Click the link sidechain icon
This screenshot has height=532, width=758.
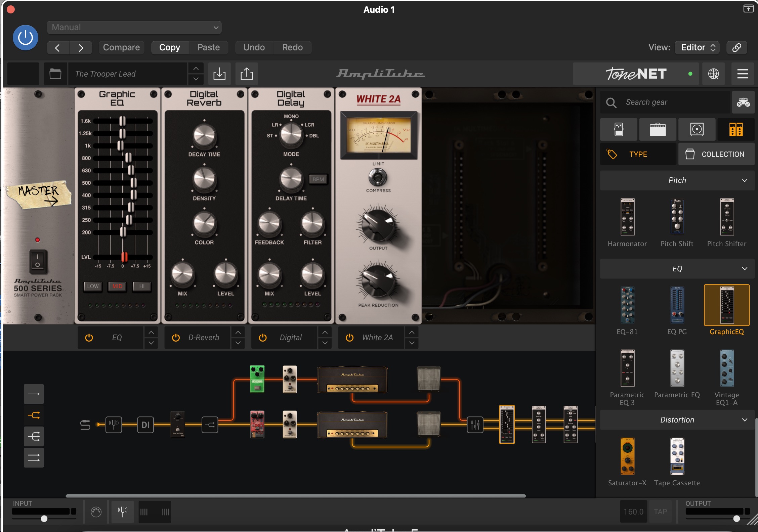click(736, 47)
